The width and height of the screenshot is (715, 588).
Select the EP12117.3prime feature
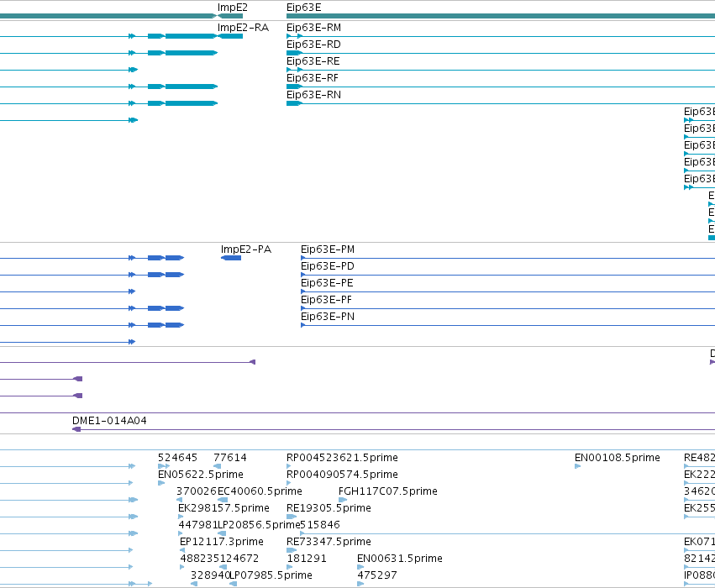pyautogui.click(x=182, y=551)
